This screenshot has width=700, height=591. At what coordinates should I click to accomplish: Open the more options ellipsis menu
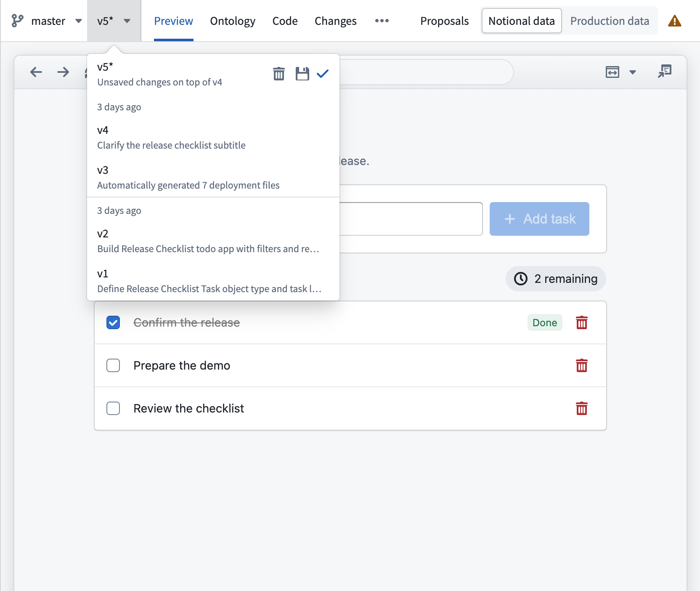tap(382, 21)
